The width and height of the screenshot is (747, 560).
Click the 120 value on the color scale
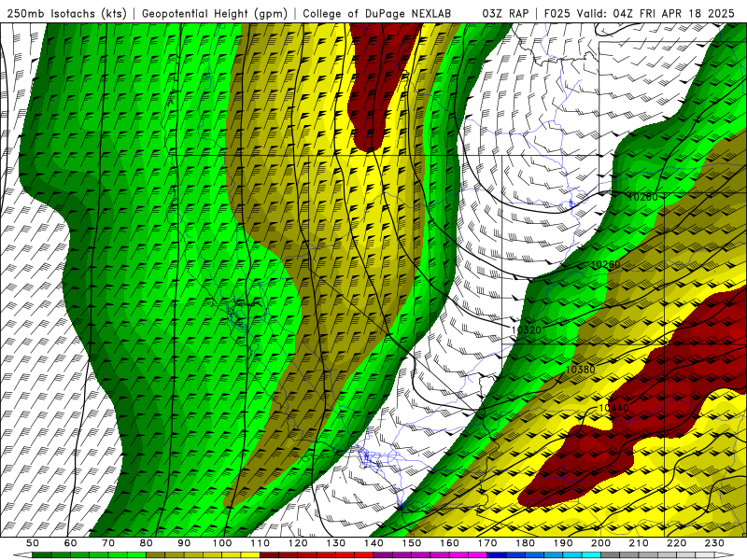[x=298, y=543]
